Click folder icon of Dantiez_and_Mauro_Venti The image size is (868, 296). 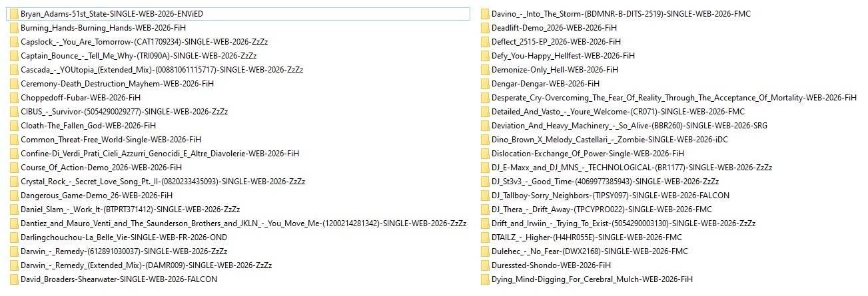[14, 223]
